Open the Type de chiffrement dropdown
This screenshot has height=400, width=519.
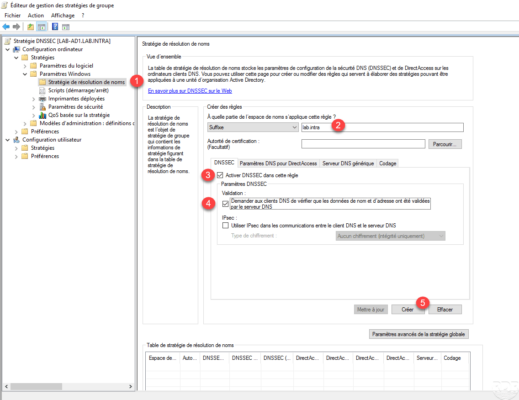coord(390,236)
